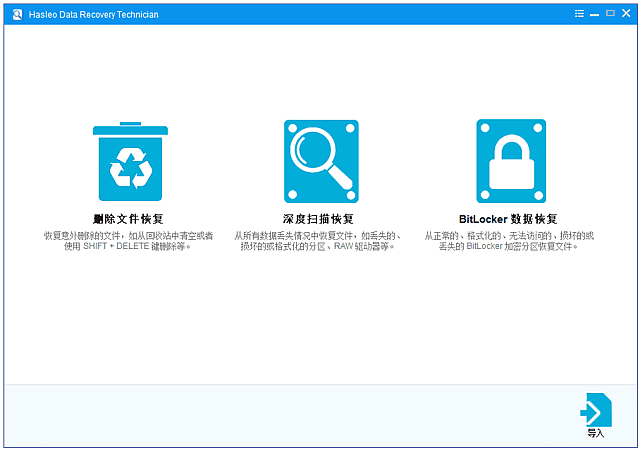Maximize the Hasleo Data Recovery window
Viewport: 640px width, 450px height.
(610, 14)
